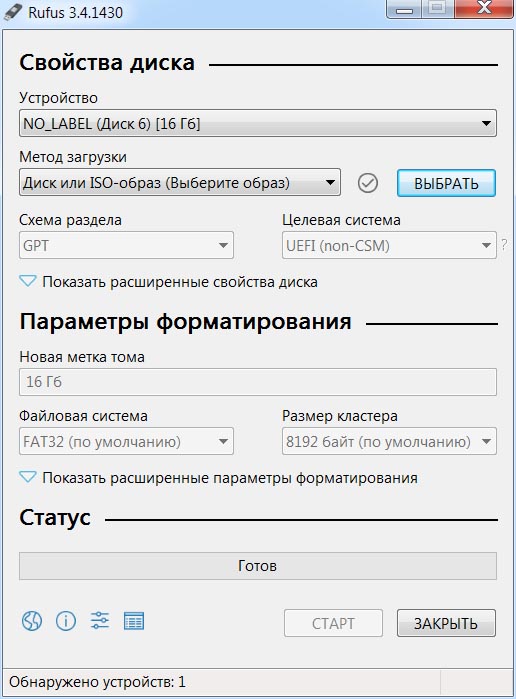Close the Rufus window with X

click(x=484, y=8)
